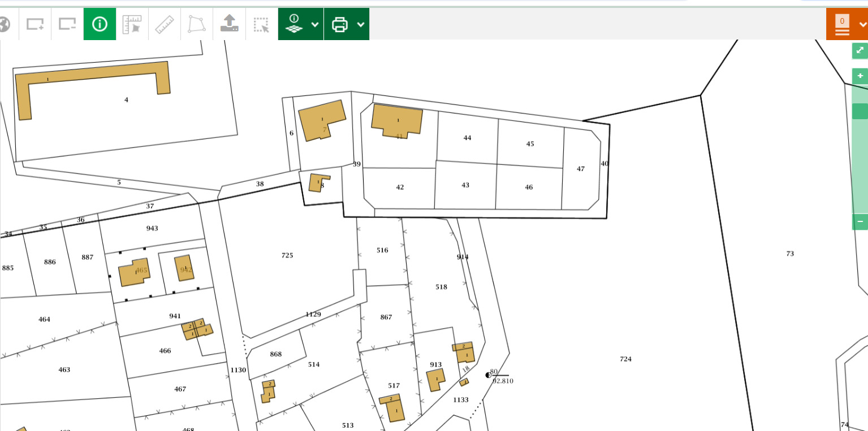Expand the orange results panel chevron
The width and height of the screenshot is (868, 431).
tap(862, 24)
